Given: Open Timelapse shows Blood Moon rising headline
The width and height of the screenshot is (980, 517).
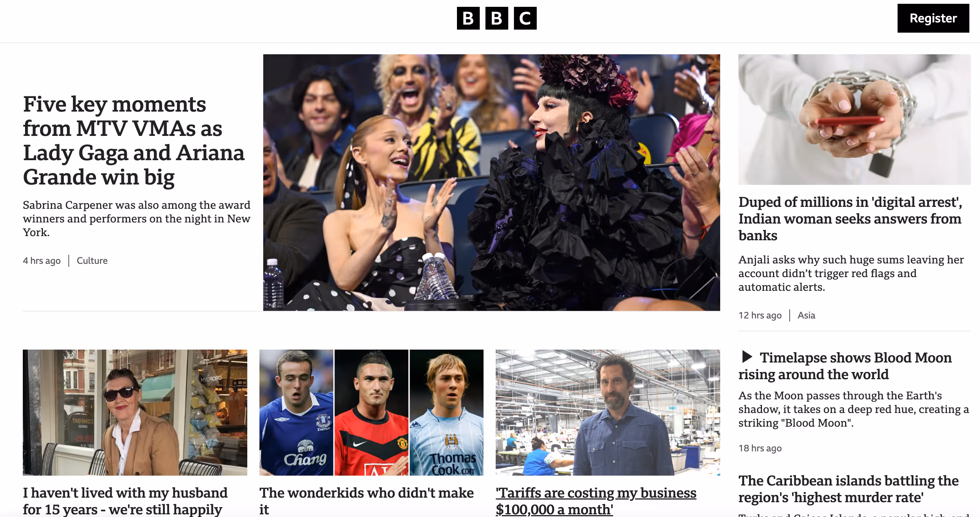Looking at the screenshot, I should point(845,366).
